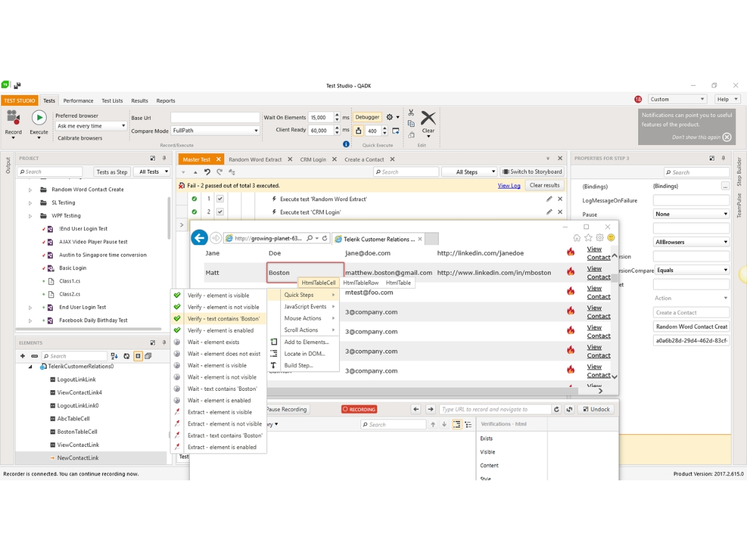Click the link chain icon in Elements panel
The width and height of the screenshot is (747, 560).
[x=34, y=356]
